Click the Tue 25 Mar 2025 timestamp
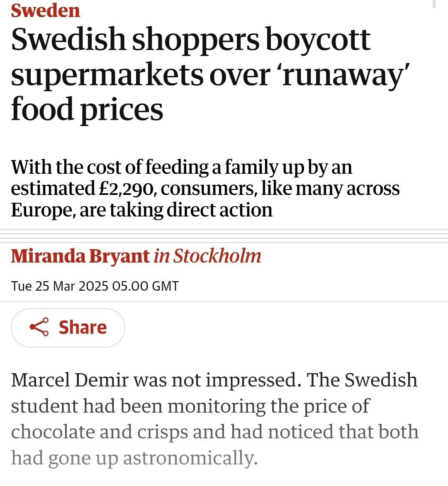The width and height of the screenshot is (448, 486). tap(95, 286)
